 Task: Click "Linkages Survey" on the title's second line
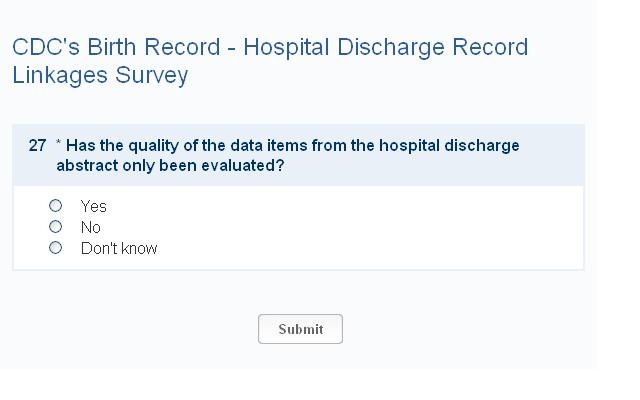[x=100, y=75]
